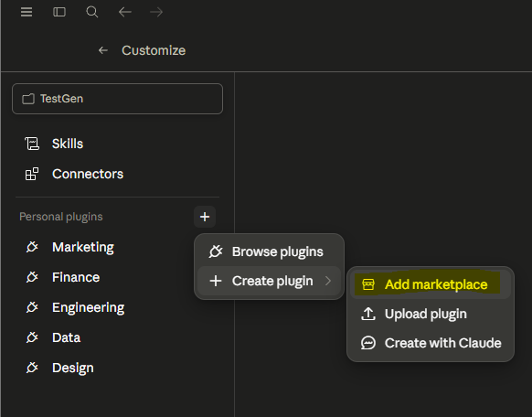This screenshot has width=532, height=417.
Task: Click the Personal plugins label
Action: (61, 217)
